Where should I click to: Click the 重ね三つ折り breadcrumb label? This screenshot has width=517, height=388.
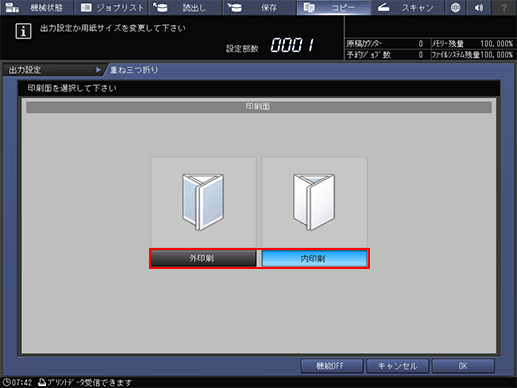pyautogui.click(x=134, y=70)
